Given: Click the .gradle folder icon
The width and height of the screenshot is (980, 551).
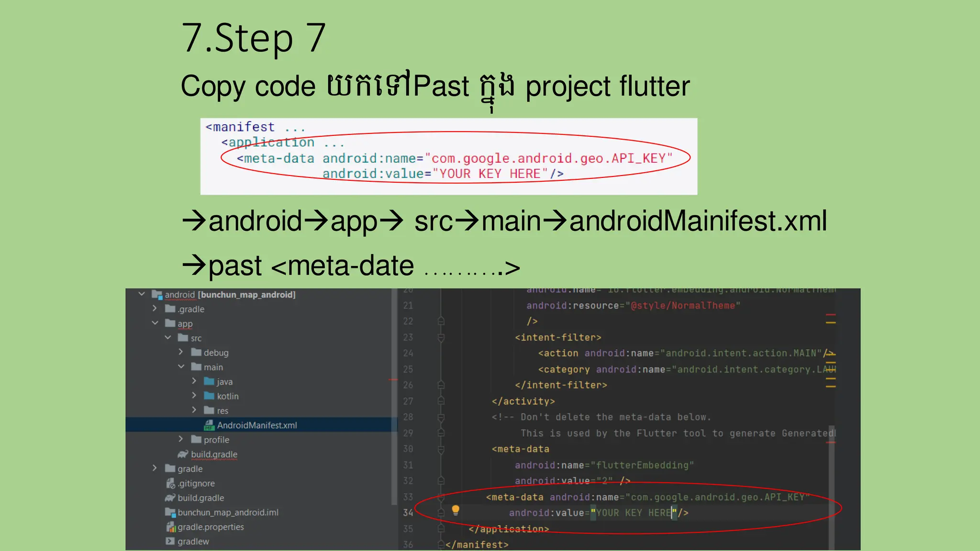Looking at the screenshot, I should tap(170, 309).
